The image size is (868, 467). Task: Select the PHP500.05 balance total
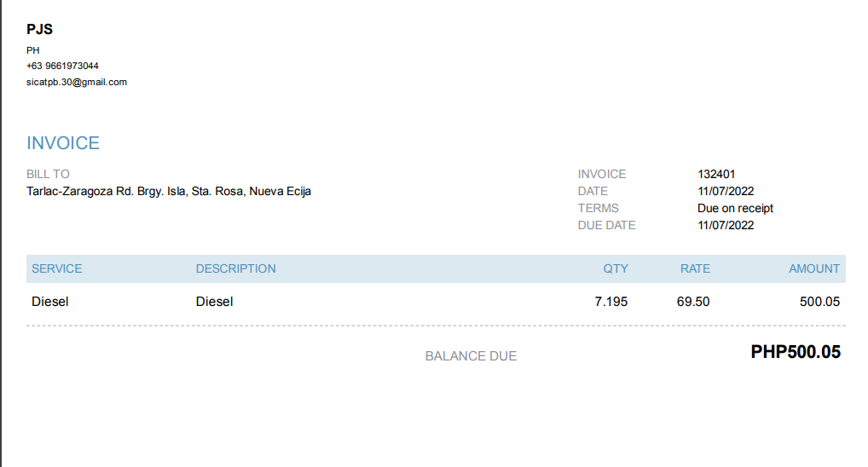(796, 352)
